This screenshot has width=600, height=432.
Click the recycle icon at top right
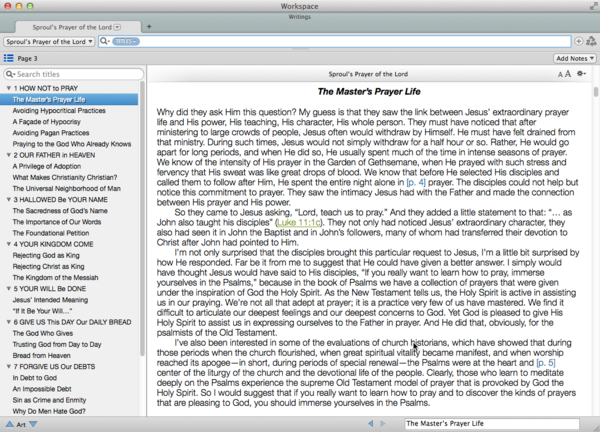coord(592,42)
